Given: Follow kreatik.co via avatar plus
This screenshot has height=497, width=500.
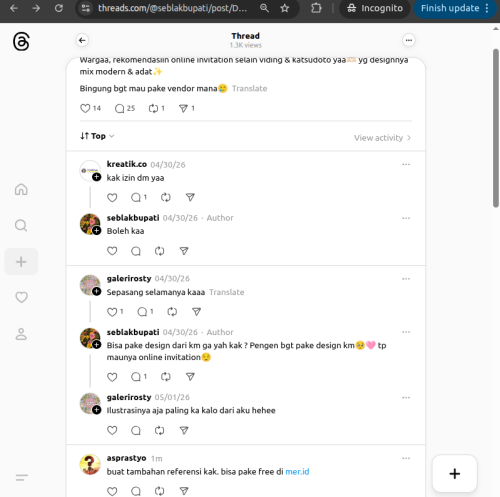Looking at the screenshot, I should (97, 177).
